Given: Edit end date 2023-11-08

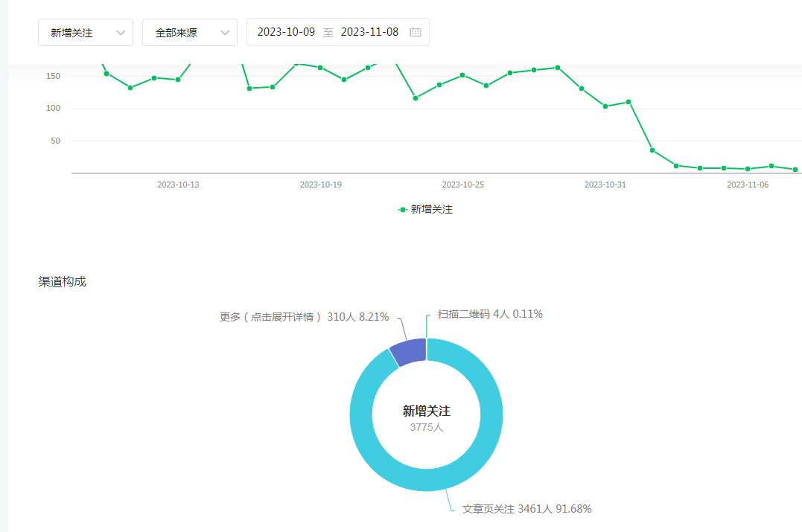Looking at the screenshot, I should coord(369,32).
